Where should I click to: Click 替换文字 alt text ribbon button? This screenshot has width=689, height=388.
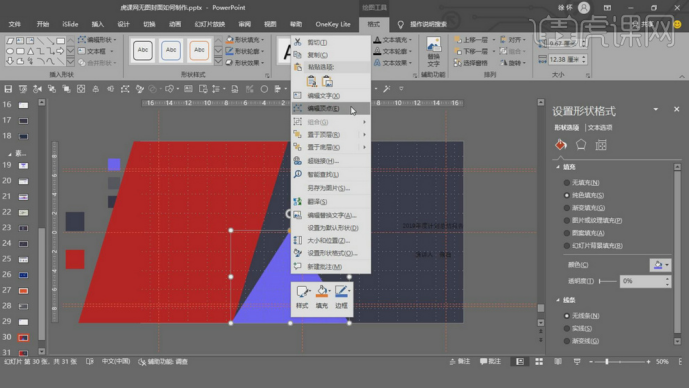[434, 52]
